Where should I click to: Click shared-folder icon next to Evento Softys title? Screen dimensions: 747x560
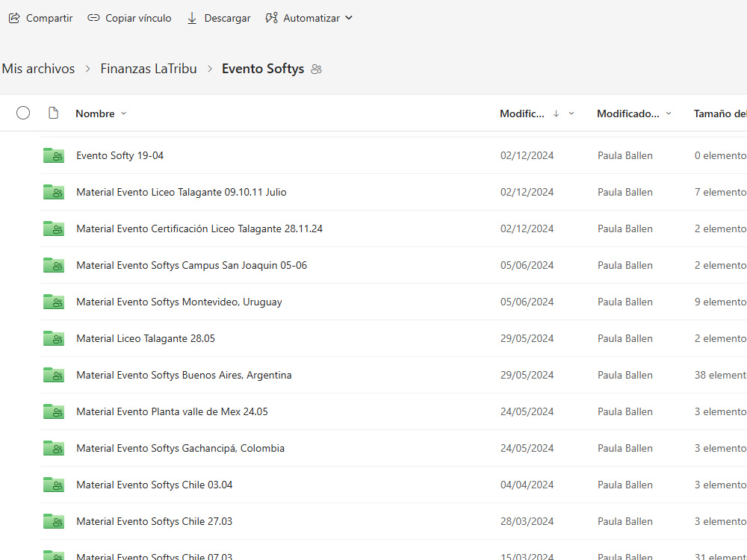coord(316,69)
